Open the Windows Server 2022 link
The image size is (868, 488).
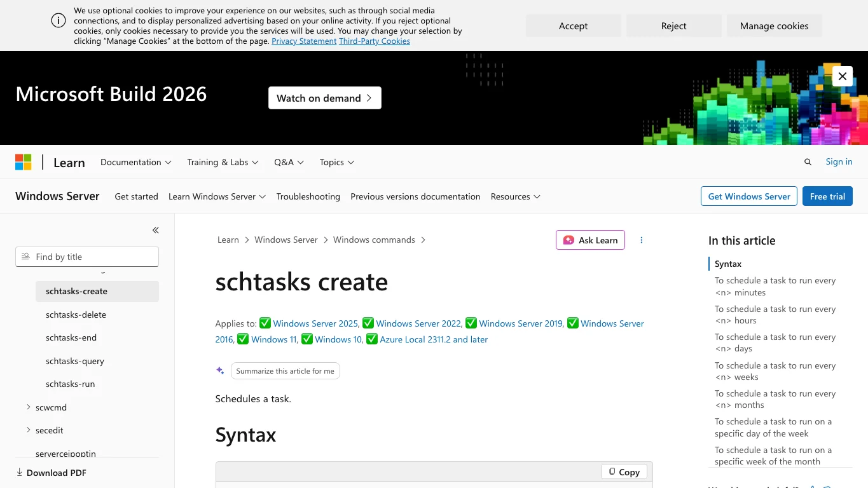[x=418, y=323]
